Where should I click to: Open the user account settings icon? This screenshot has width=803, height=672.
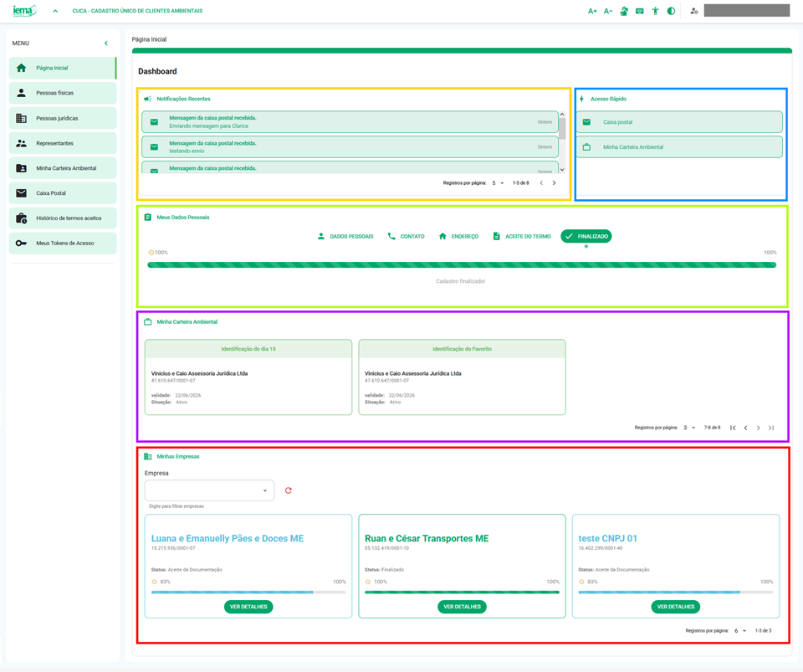point(694,11)
